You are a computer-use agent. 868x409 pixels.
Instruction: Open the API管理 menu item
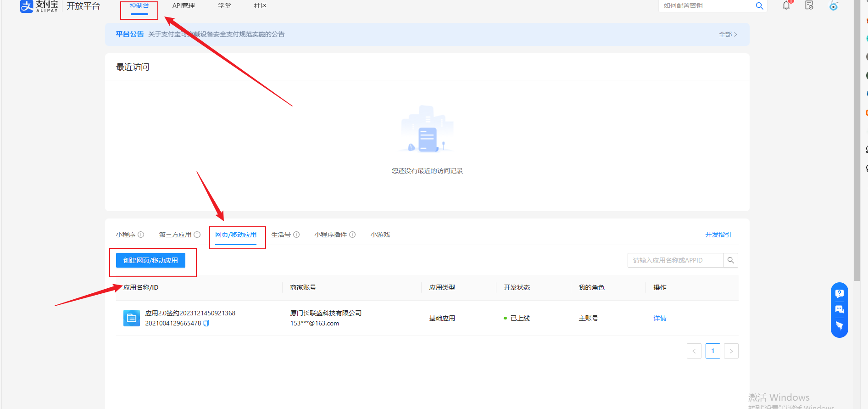click(184, 6)
